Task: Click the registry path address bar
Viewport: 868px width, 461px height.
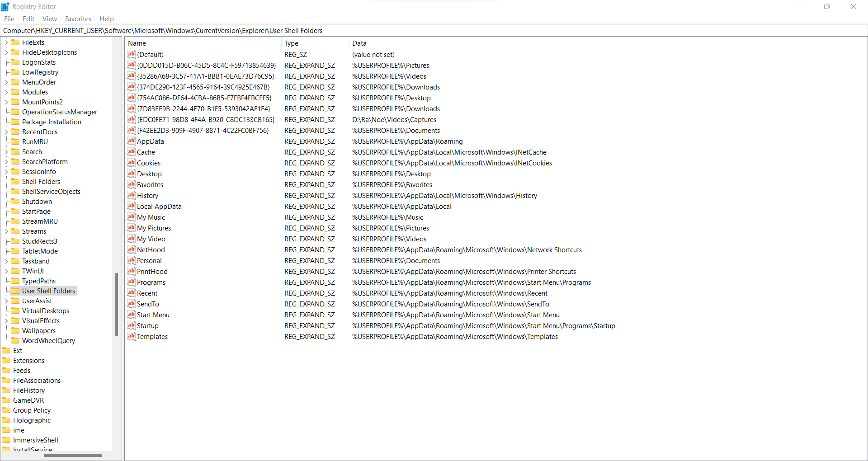Action: (x=434, y=31)
